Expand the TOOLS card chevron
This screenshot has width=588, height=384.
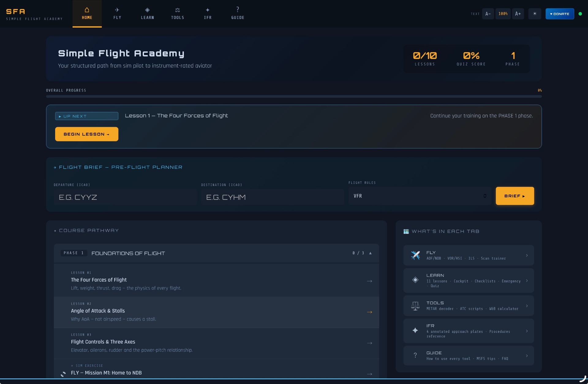(x=527, y=306)
